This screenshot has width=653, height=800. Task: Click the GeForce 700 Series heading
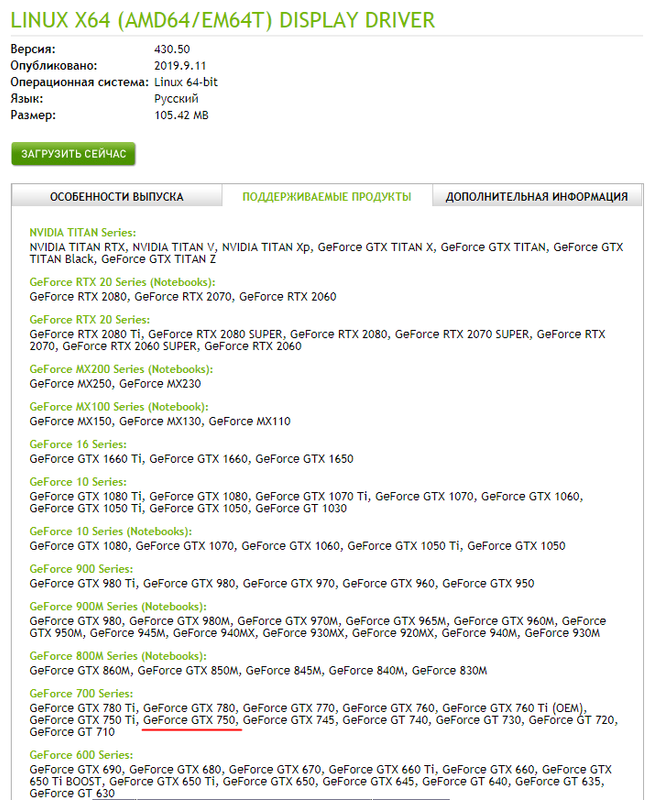[81, 694]
